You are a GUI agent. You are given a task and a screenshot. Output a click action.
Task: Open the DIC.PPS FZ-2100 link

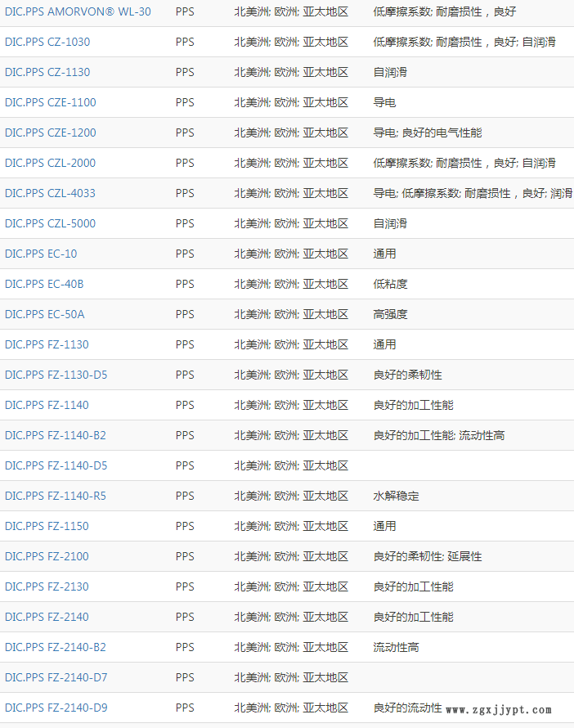click(47, 556)
